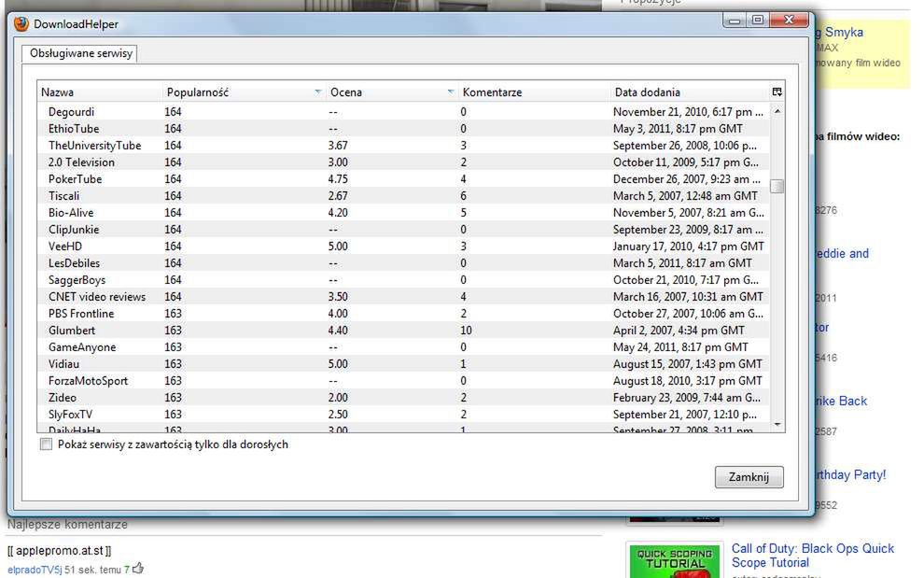Select the Degourdi row
The width and height of the screenshot is (924, 578).
click(403, 111)
